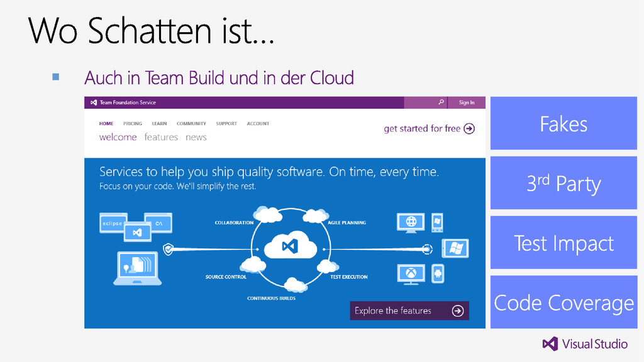This screenshot has height=362, width=644.
Task: Open the COMMUNITY menu item
Action: point(191,124)
